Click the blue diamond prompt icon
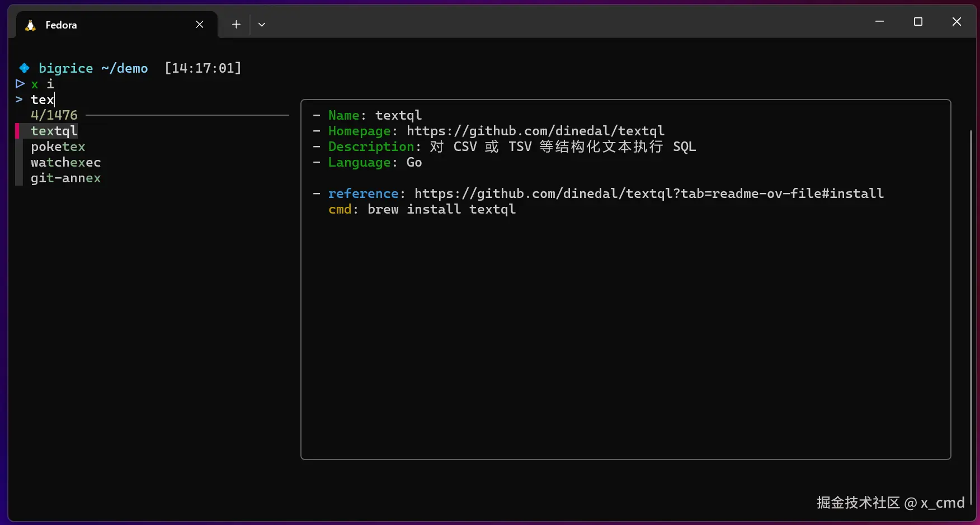The width and height of the screenshot is (980, 525). (x=23, y=68)
